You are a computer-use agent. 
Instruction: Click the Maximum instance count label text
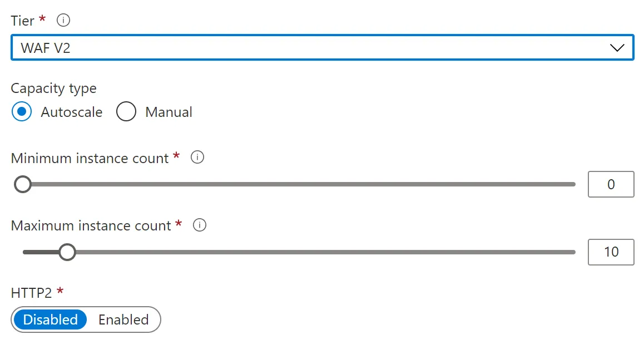pos(91,226)
